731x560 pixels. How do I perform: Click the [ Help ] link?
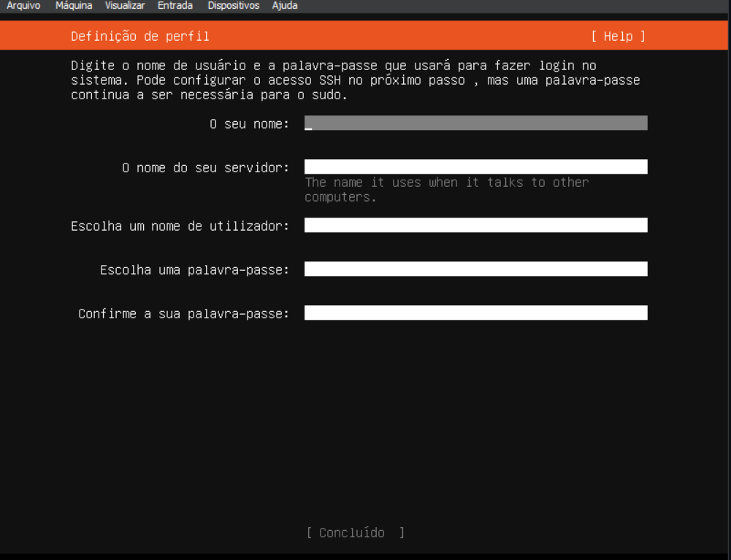point(619,35)
